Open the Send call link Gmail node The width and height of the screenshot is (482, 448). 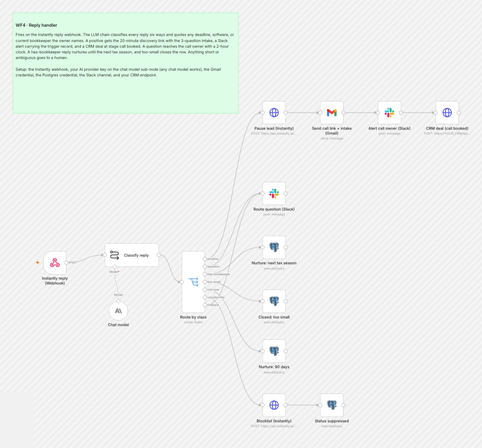[x=332, y=113]
